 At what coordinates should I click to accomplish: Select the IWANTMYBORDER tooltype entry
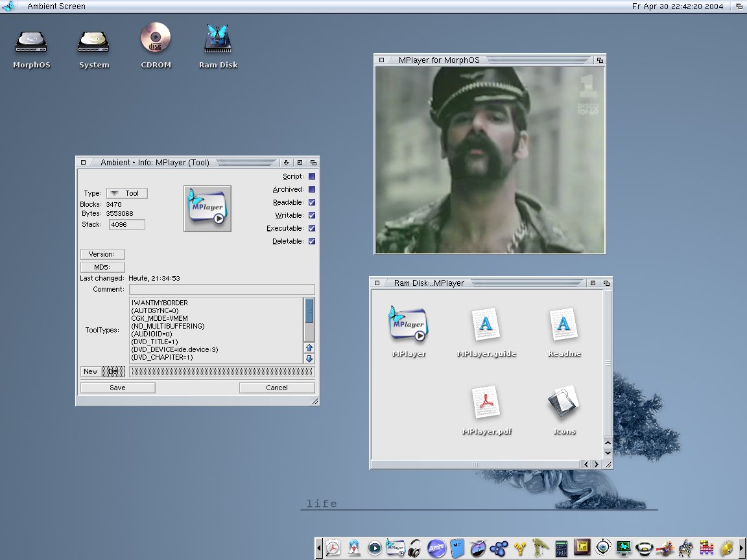160,303
